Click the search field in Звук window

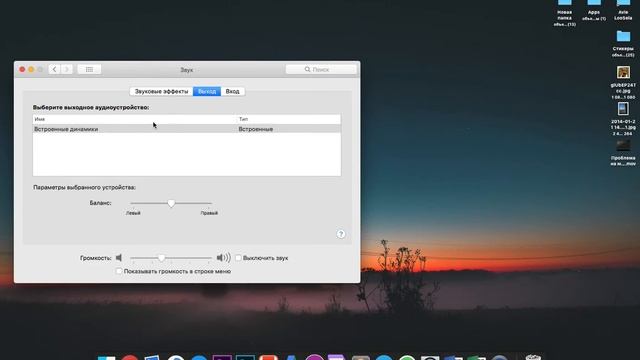point(321,69)
